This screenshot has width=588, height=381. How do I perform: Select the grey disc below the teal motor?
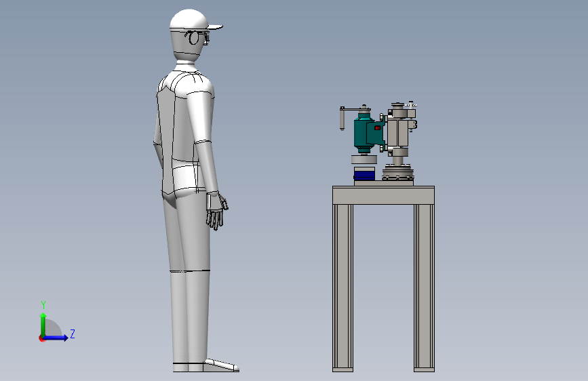click(364, 159)
